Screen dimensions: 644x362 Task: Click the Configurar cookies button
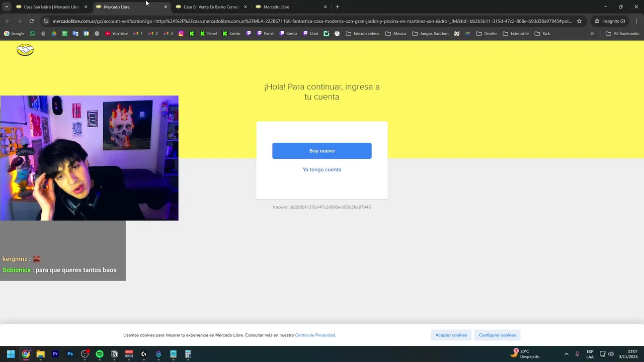[497, 335]
